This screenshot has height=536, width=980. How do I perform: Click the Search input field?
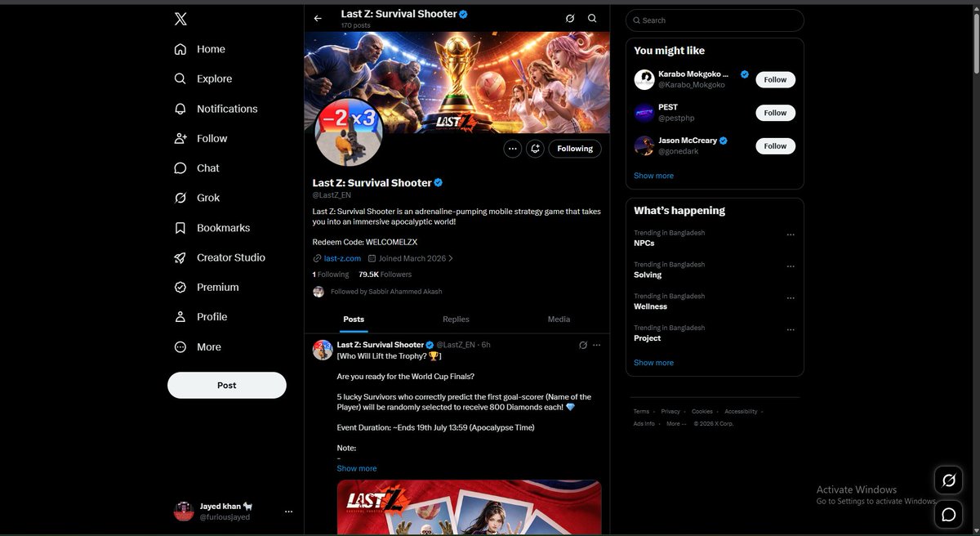(x=715, y=20)
